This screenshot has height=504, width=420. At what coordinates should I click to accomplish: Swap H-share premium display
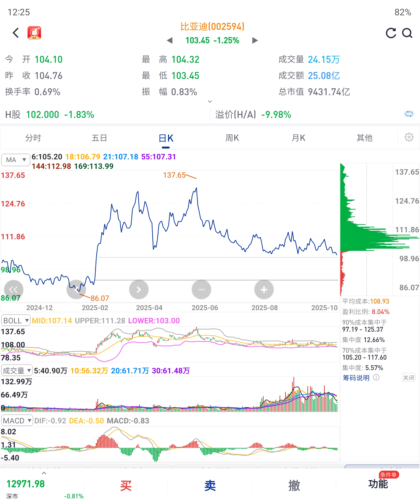tap(409, 114)
